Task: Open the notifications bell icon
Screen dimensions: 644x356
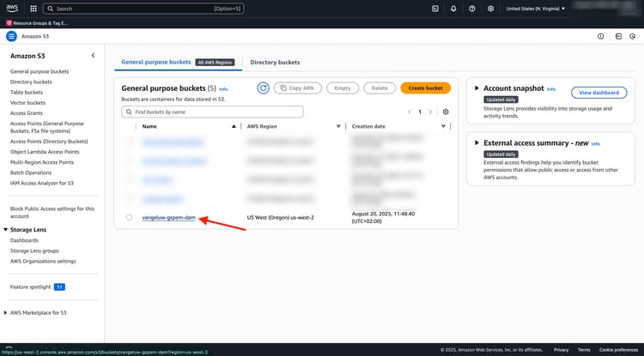Action: point(453,9)
